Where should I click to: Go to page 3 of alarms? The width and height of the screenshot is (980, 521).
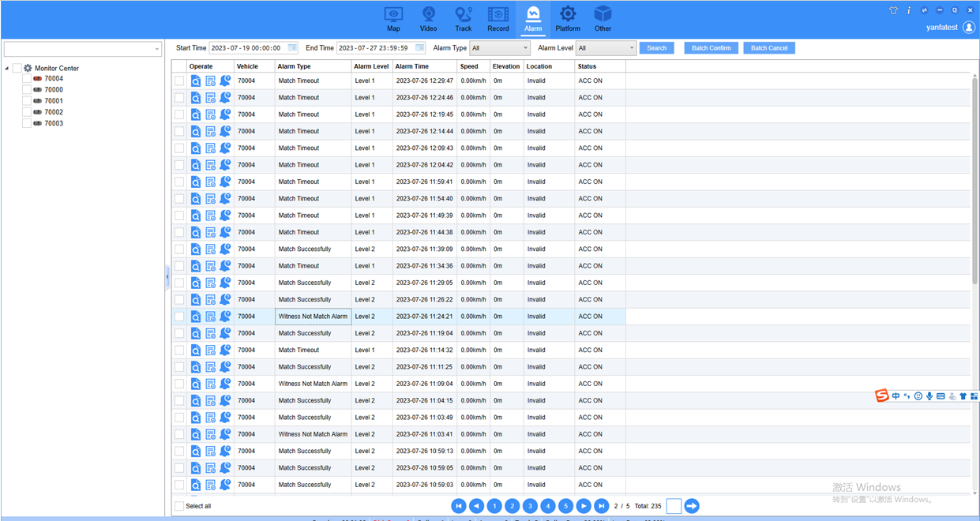pyautogui.click(x=530, y=506)
